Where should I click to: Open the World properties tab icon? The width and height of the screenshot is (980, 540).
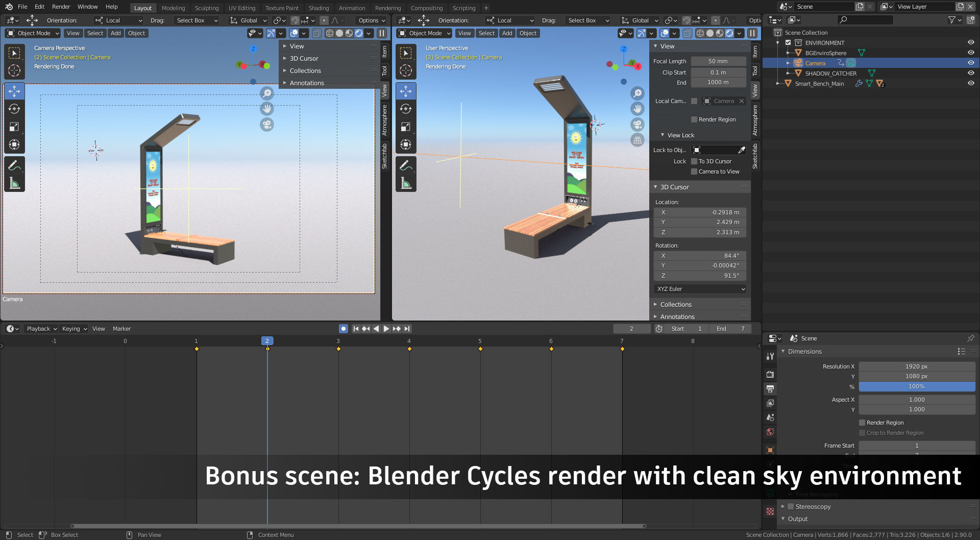[x=770, y=432]
